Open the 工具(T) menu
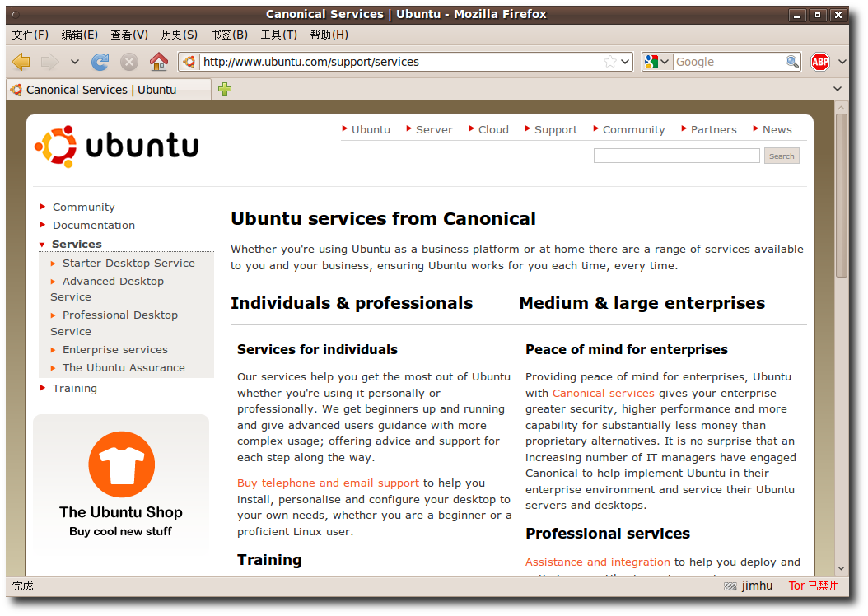The image size is (868, 616). [x=278, y=35]
